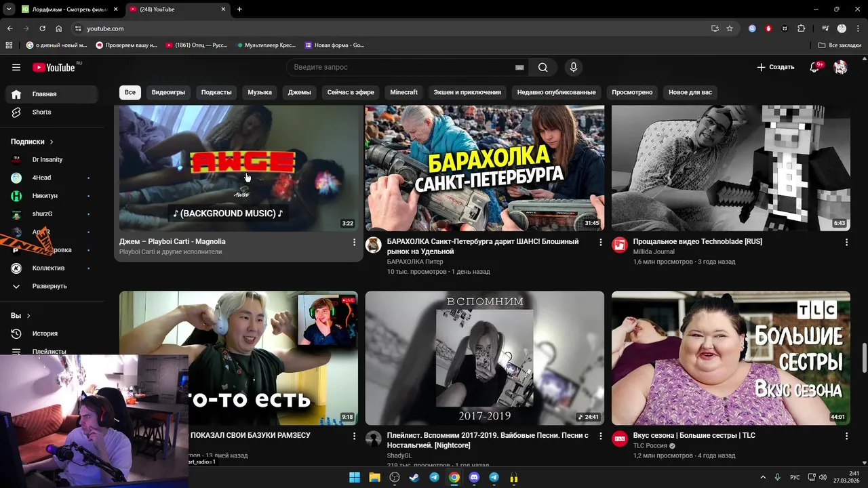The height and width of the screenshot is (488, 868).
Task: Select the Просмотрено filter chip
Action: pos(632,92)
